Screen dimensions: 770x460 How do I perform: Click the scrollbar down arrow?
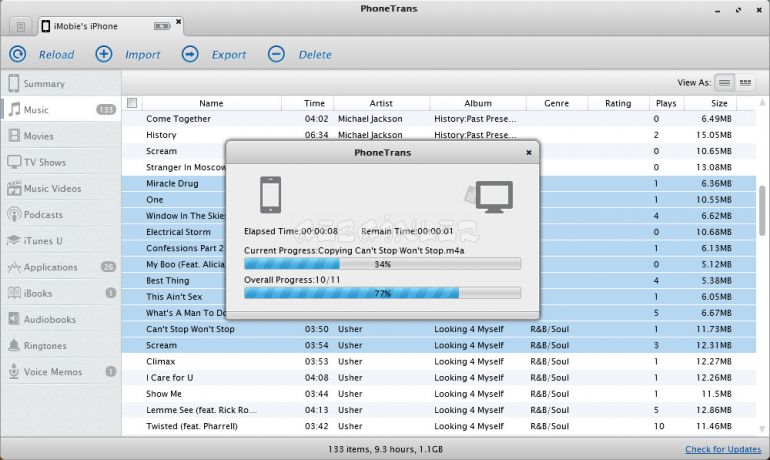point(762,429)
